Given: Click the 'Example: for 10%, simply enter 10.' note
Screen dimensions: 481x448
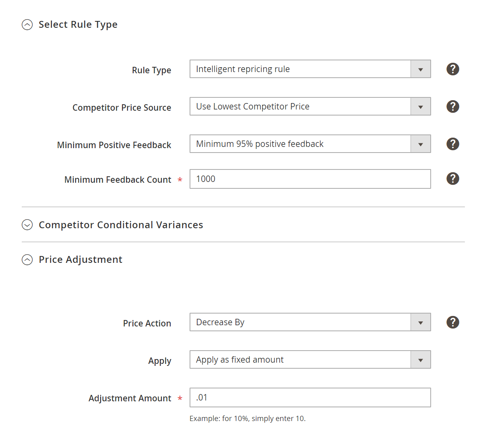Looking at the screenshot, I should pos(248,419).
